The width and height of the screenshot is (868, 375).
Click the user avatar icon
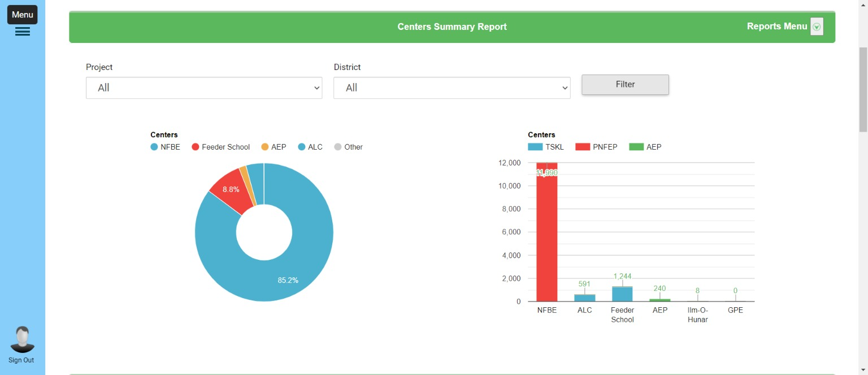23,339
